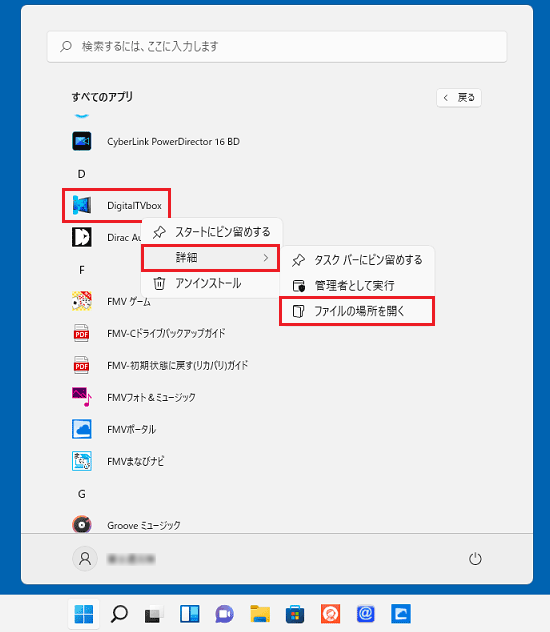Click the search magnifier icon in search box
This screenshot has height=632, width=550.
(x=66, y=46)
